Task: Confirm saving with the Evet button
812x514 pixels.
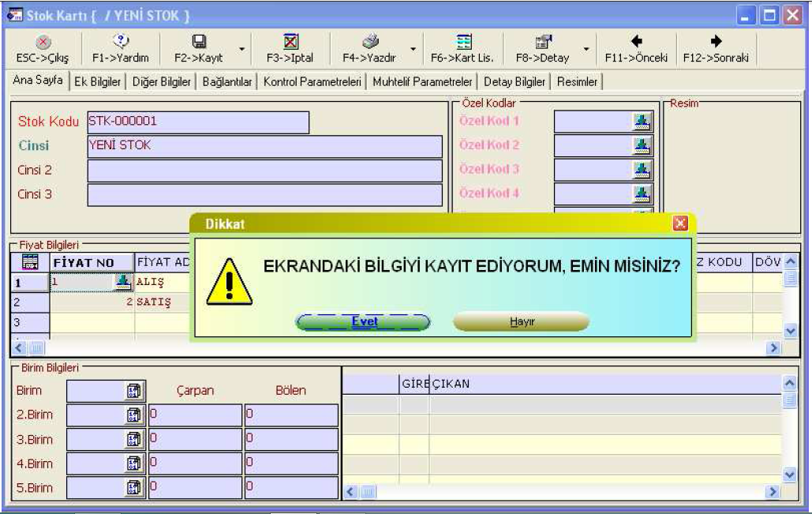Action: coord(363,322)
